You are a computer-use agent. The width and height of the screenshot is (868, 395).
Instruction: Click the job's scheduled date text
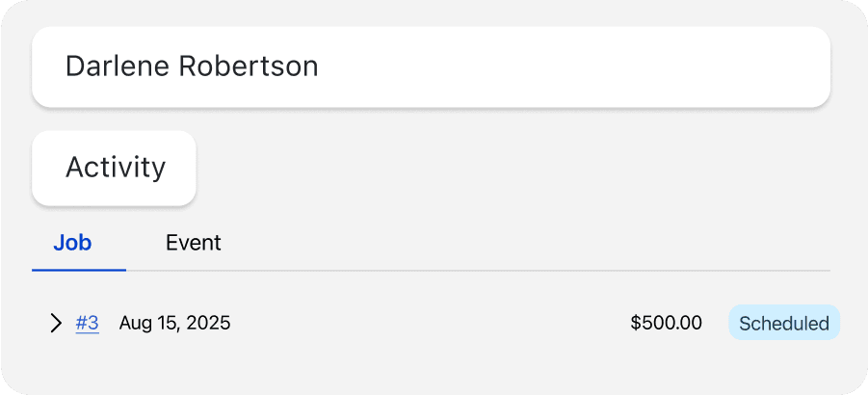(174, 323)
